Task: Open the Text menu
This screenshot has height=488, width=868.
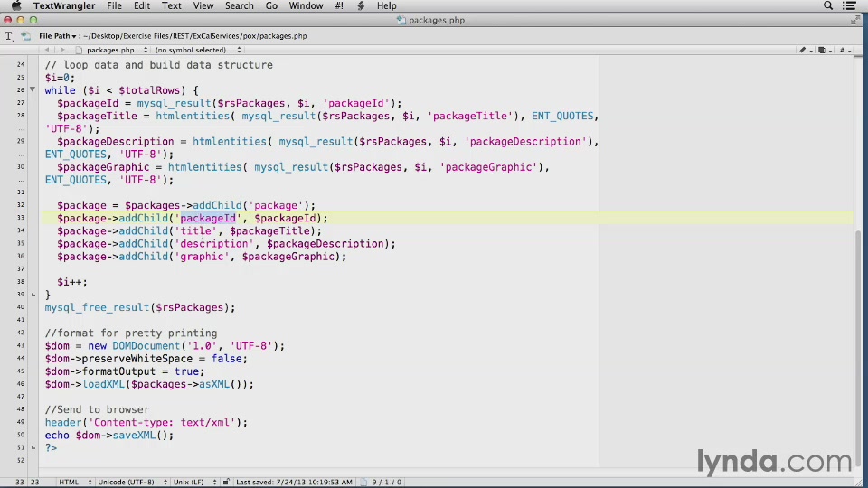Action: click(x=172, y=5)
